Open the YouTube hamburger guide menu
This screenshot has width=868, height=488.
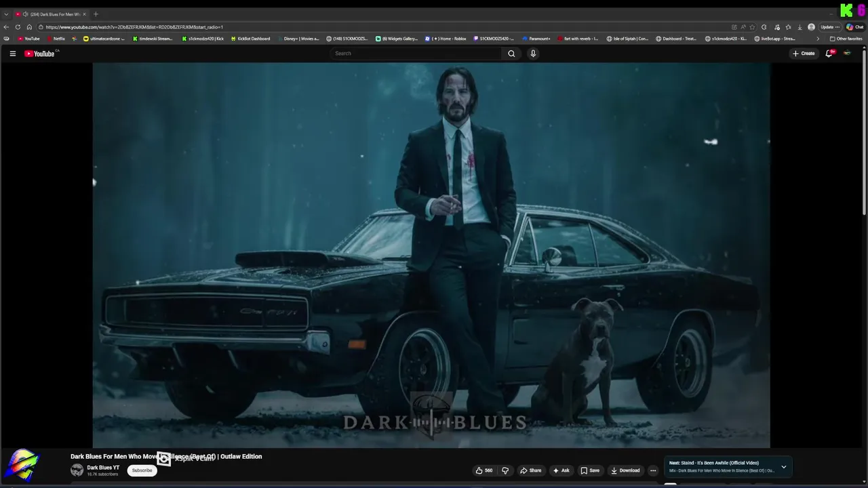point(12,54)
